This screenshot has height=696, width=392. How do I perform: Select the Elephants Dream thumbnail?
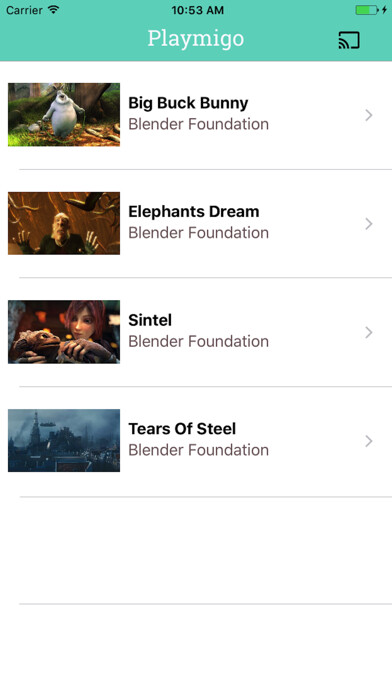pyautogui.click(x=64, y=223)
